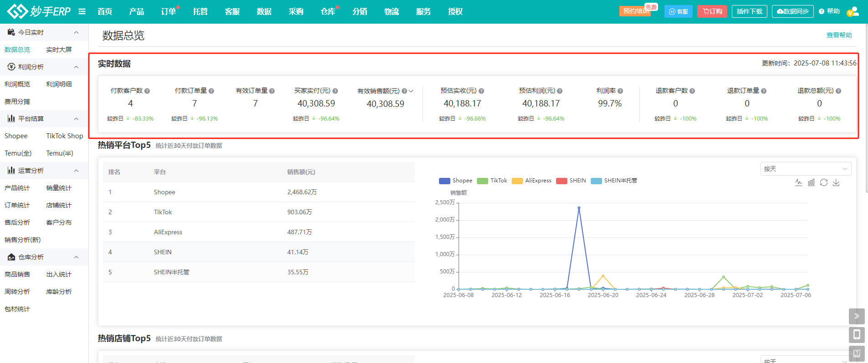Open the user avatar icon

click(x=853, y=11)
